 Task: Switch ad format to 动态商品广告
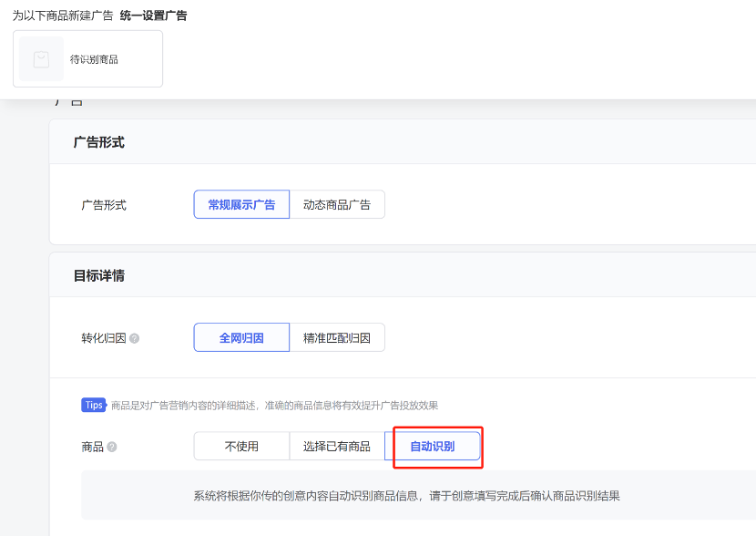tap(337, 205)
